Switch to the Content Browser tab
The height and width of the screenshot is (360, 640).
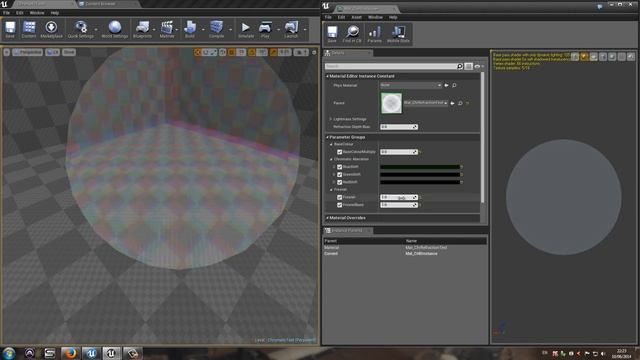pos(100,4)
